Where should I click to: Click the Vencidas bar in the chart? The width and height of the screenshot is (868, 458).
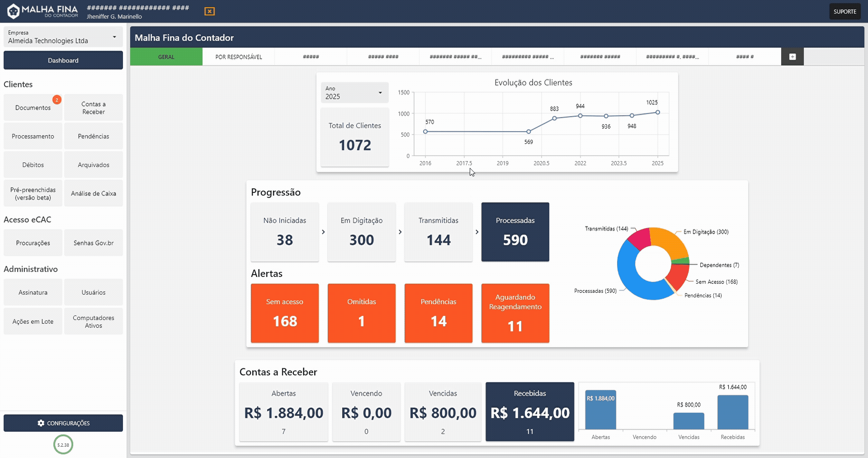click(689, 421)
